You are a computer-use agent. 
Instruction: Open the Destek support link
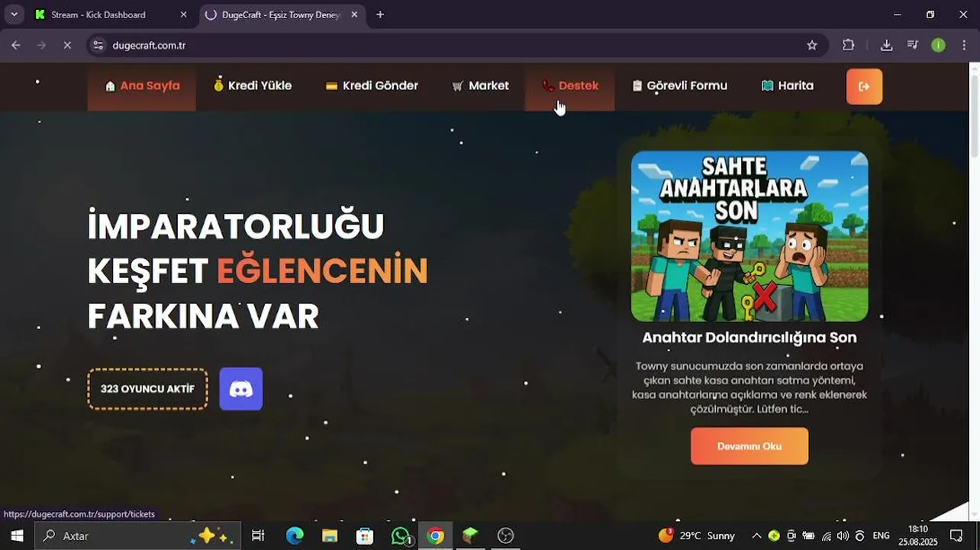click(570, 86)
